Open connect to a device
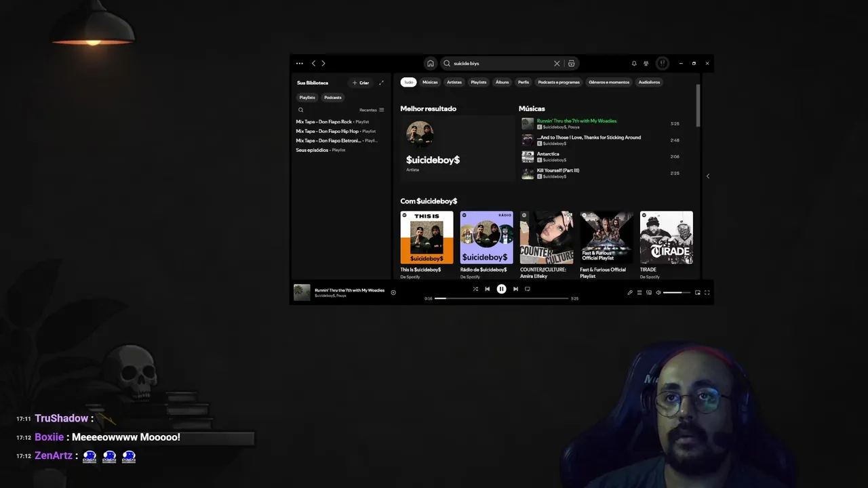 click(x=649, y=293)
